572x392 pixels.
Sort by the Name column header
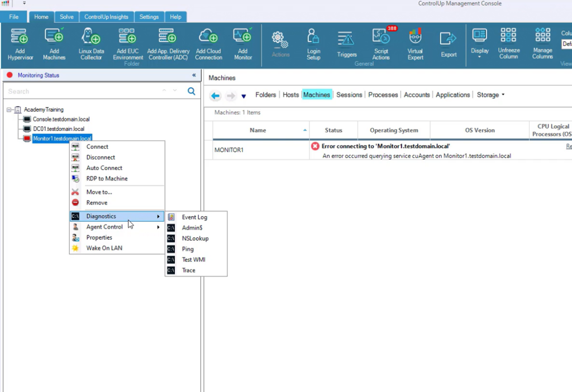coord(261,130)
